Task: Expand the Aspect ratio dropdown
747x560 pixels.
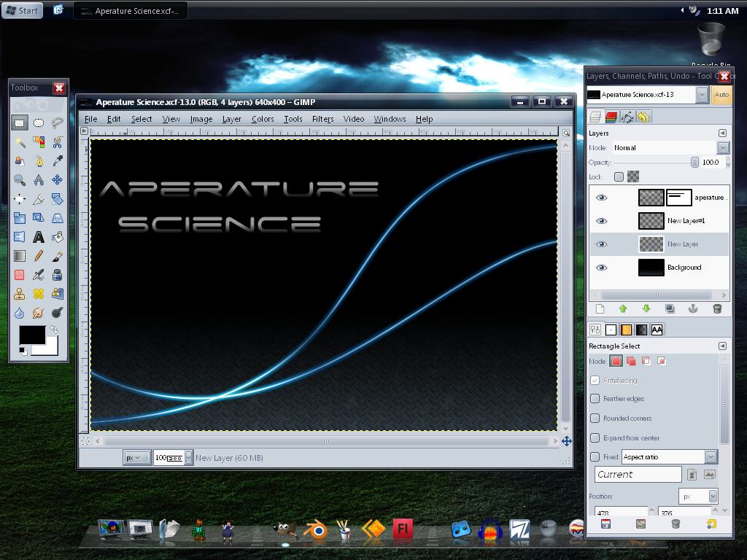Action: tap(711, 457)
